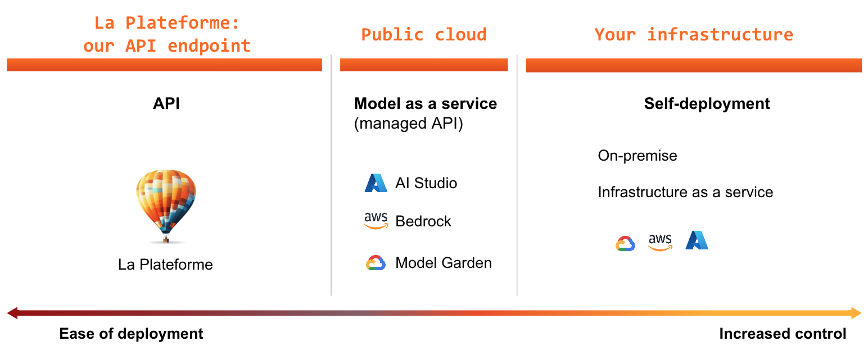This screenshot has height=355, width=868.
Task: Click the Google Cloud logo beside Model Garden
Action: [x=376, y=263]
